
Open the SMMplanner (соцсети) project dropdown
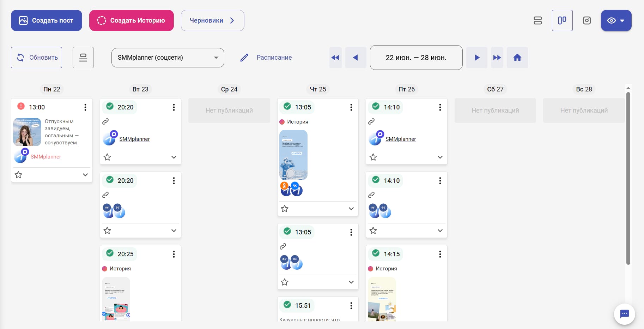point(168,58)
